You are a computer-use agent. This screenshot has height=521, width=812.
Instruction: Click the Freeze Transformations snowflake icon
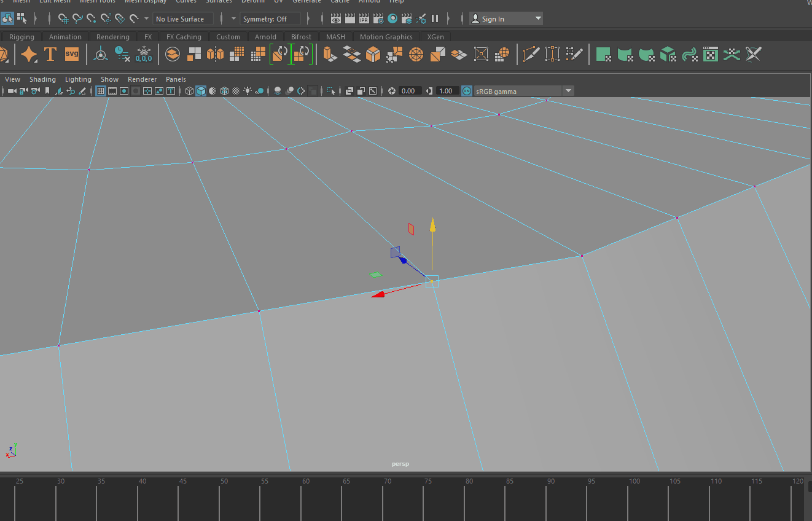pos(144,54)
